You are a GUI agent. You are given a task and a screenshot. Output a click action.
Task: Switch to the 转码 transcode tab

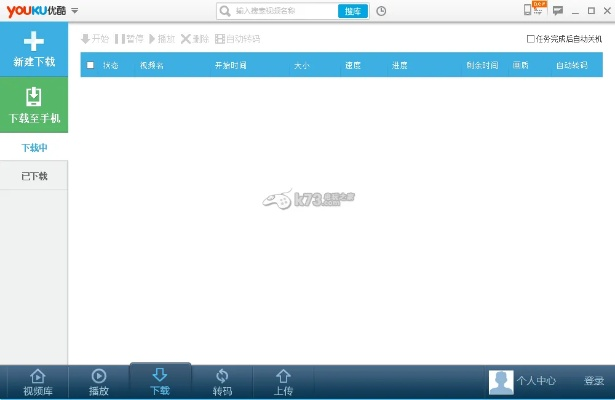pyautogui.click(x=222, y=381)
